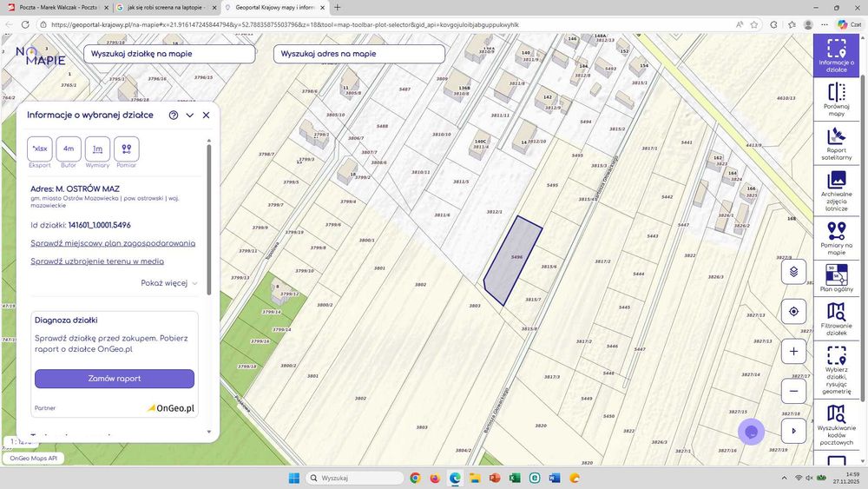Click the Na Mapie logo
Viewport: 868px width, 489px height.
(41, 56)
